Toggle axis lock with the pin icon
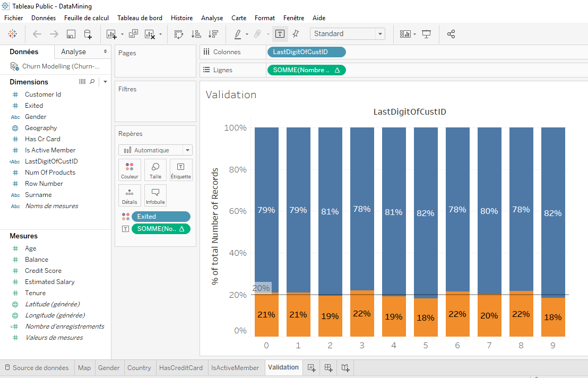588x378 pixels. coord(296,34)
